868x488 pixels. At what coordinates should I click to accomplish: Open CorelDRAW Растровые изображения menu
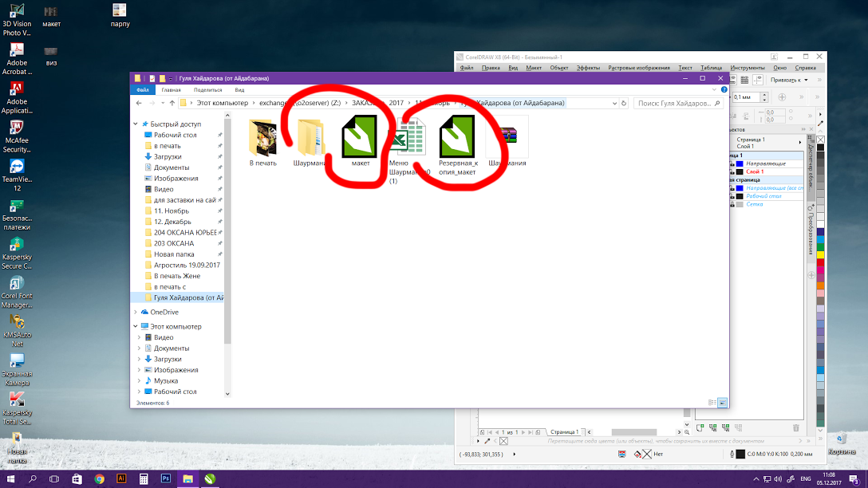[x=639, y=68]
